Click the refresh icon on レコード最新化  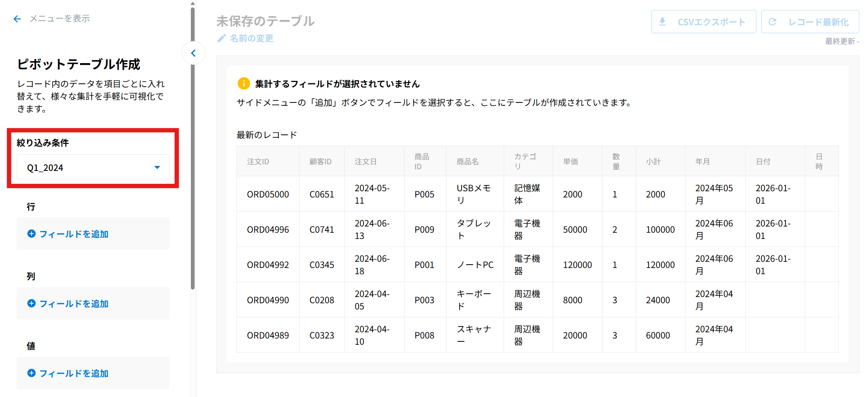772,22
